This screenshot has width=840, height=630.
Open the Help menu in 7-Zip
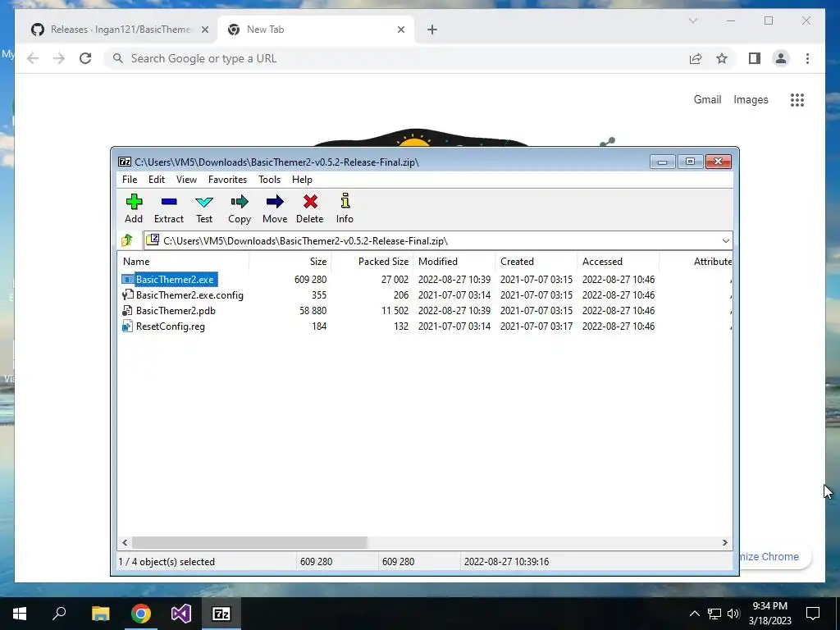pos(302,180)
